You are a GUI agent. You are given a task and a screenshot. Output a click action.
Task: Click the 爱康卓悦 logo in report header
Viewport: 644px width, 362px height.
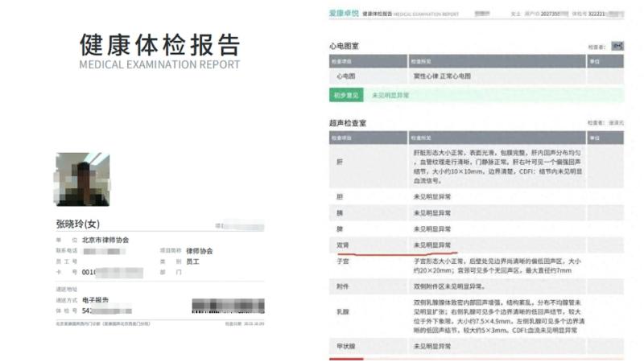pyautogui.click(x=343, y=14)
